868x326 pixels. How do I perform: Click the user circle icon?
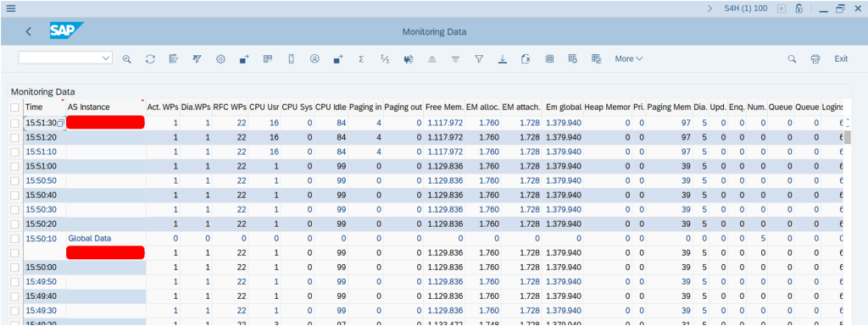tap(314, 58)
